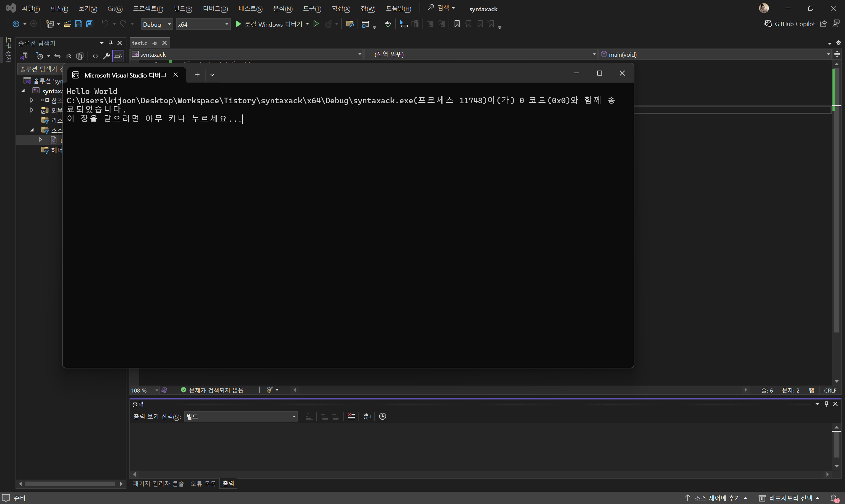Click the code cleanup broom icon
The image size is (845, 504).
point(270,390)
